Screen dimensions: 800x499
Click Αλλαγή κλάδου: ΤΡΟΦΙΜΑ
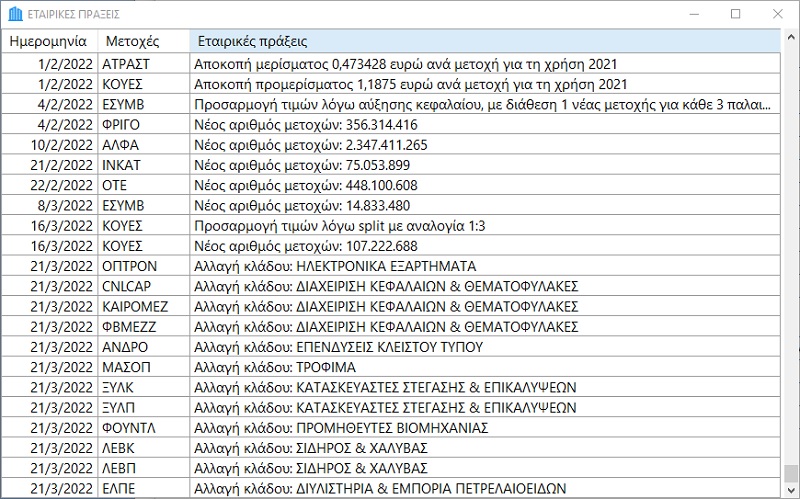(485, 367)
